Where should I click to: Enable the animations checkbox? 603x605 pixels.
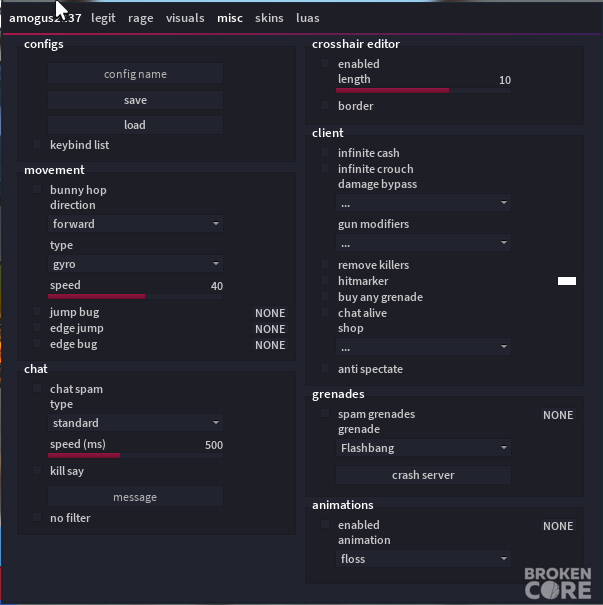pyautogui.click(x=325, y=524)
